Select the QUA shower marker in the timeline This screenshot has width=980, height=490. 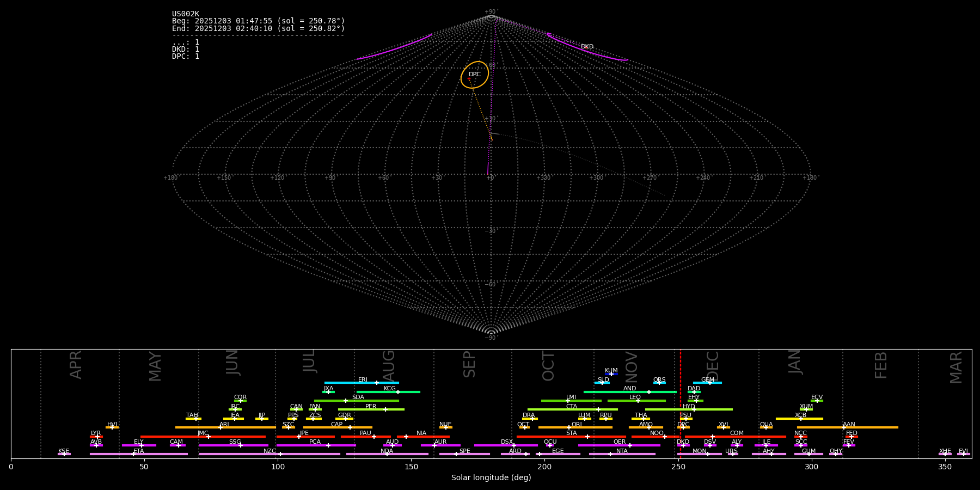pos(766,427)
